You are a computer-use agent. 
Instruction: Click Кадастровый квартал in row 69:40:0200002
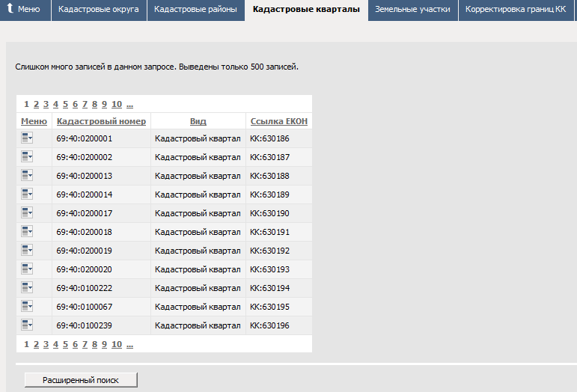198,157
